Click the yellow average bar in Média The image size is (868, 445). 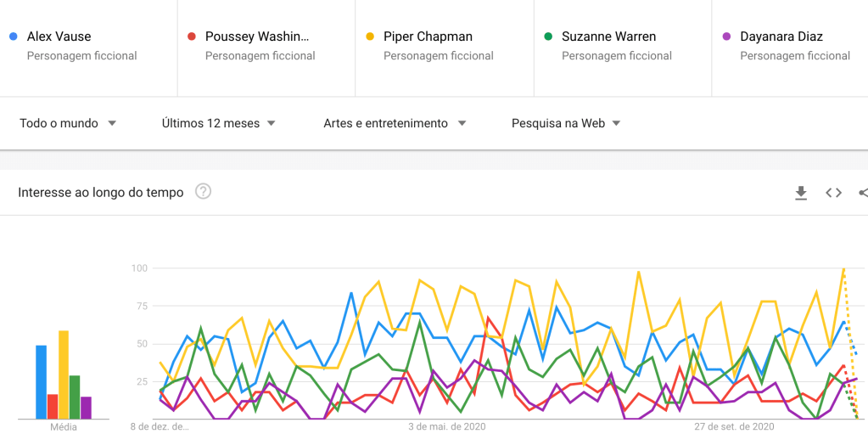(x=64, y=374)
